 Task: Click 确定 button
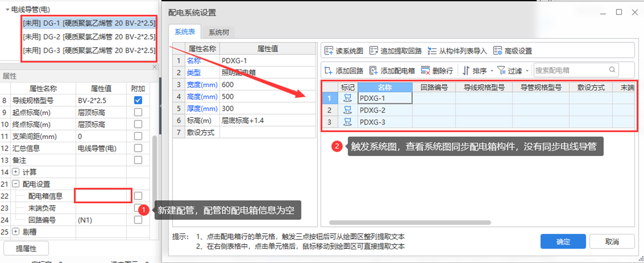click(x=563, y=242)
